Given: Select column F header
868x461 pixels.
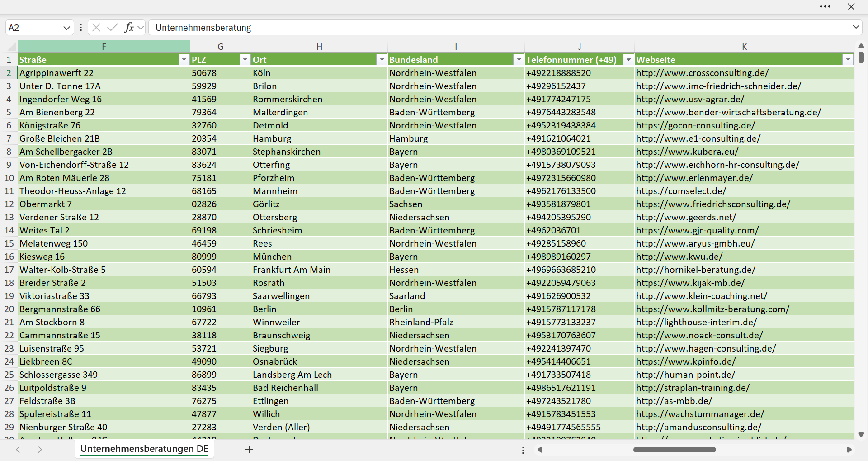Looking at the screenshot, I should [104, 47].
